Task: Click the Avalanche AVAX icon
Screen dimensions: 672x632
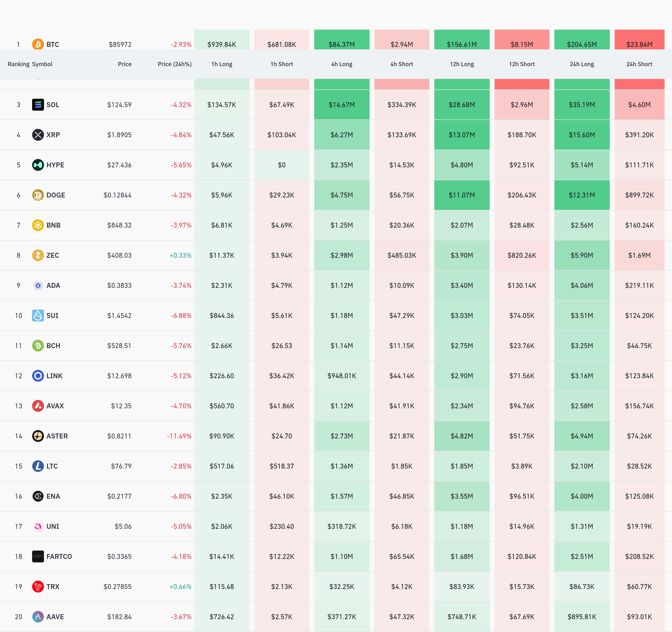Action: pos(38,406)
